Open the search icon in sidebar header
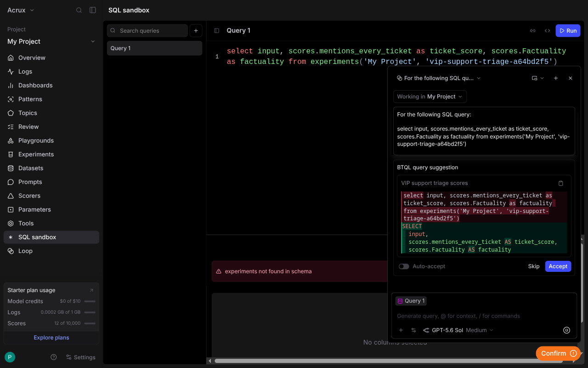The width and height of the screenshot is (588, 368). point(79,10)
